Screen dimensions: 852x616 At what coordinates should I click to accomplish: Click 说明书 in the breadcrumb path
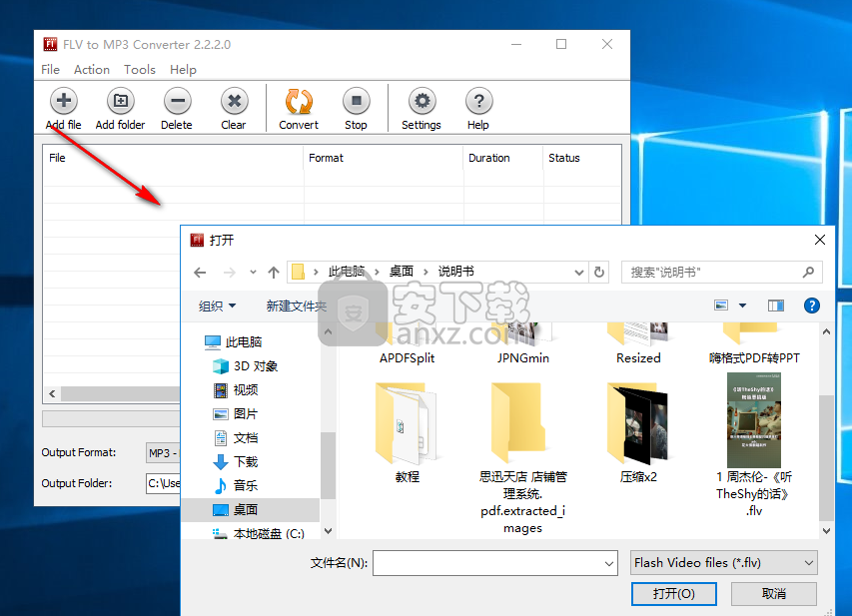pyautogui.click(x=455, y=272)
